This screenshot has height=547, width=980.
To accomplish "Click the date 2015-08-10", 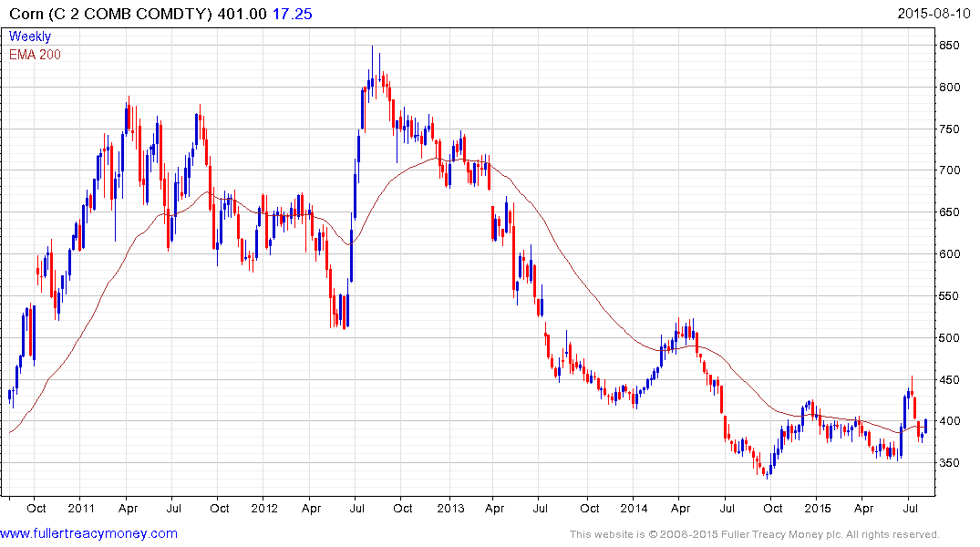I will pyautogui.click(x=934, y=13).
